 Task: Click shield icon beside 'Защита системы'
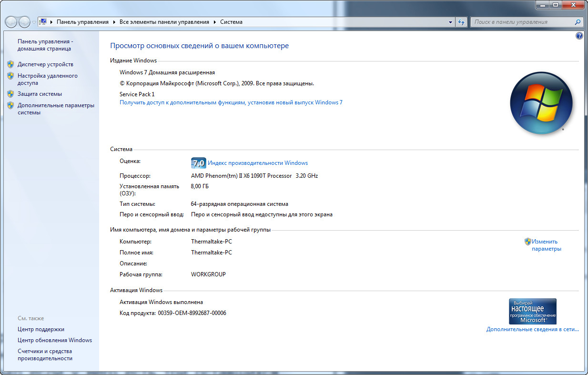[x=10, y=94]
